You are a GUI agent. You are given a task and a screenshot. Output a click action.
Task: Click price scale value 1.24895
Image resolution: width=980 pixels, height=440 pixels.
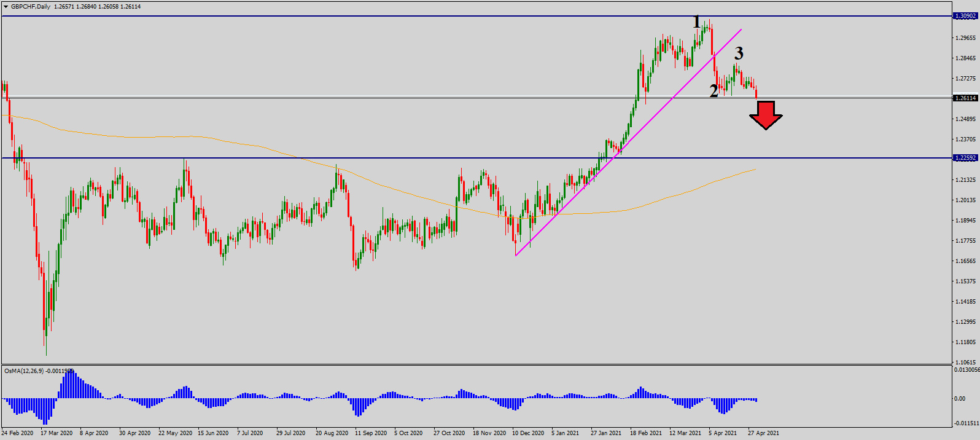coord(966,119)
